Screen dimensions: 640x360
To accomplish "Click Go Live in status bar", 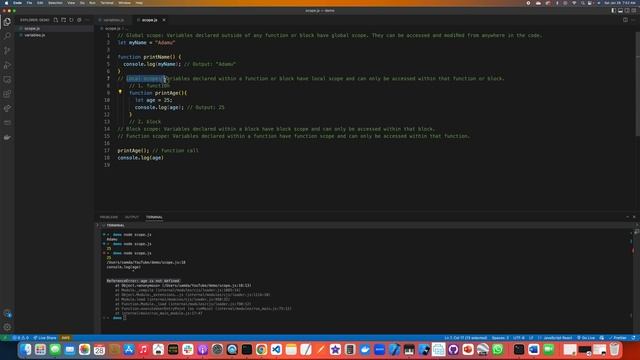I will pos(586,338).
